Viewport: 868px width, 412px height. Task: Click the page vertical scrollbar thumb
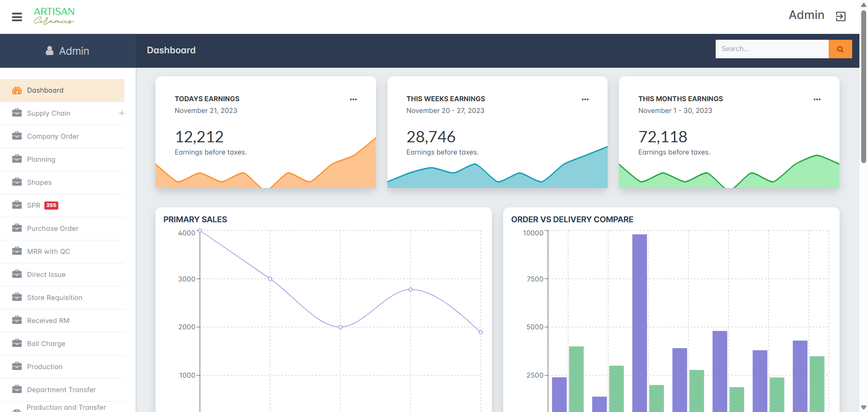(x=863, y=86)
